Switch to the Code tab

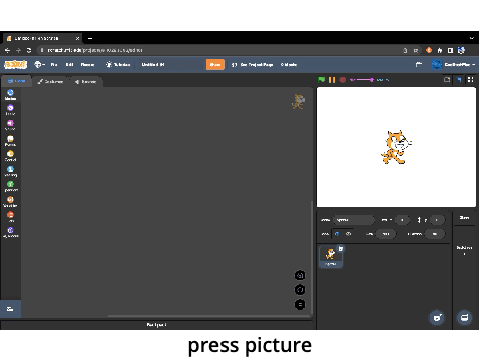(x=17, y=81)
